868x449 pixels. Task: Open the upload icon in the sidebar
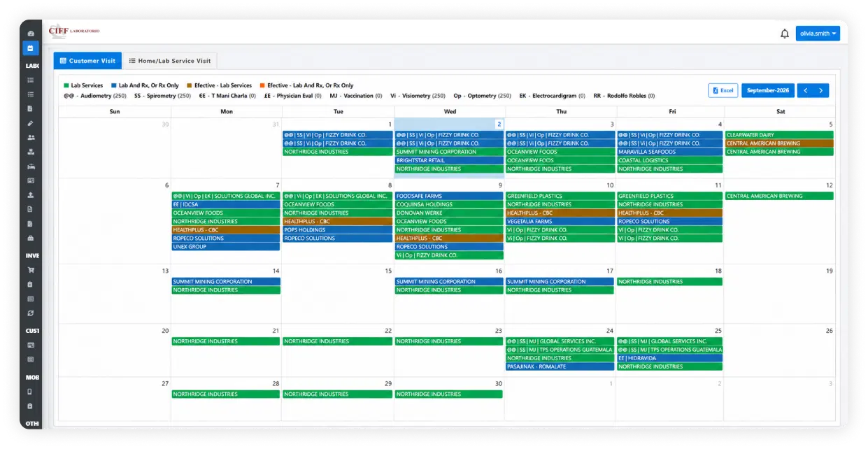(x=30, y=195)
